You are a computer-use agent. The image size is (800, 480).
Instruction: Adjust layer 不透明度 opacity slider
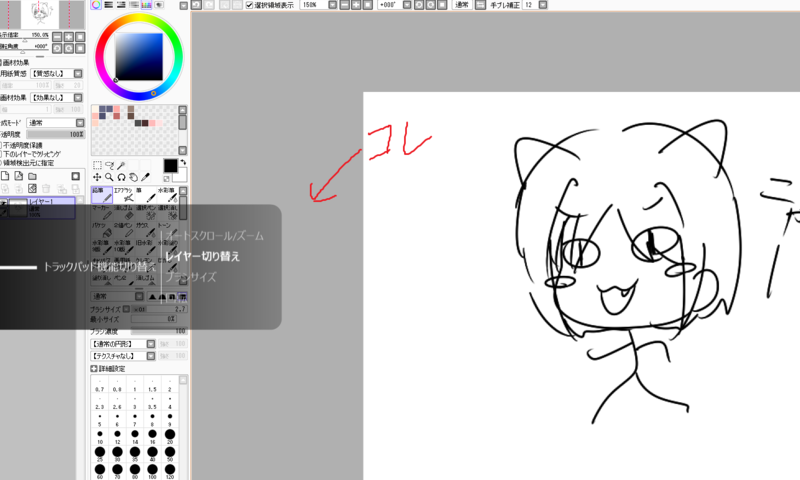point(55,134)
